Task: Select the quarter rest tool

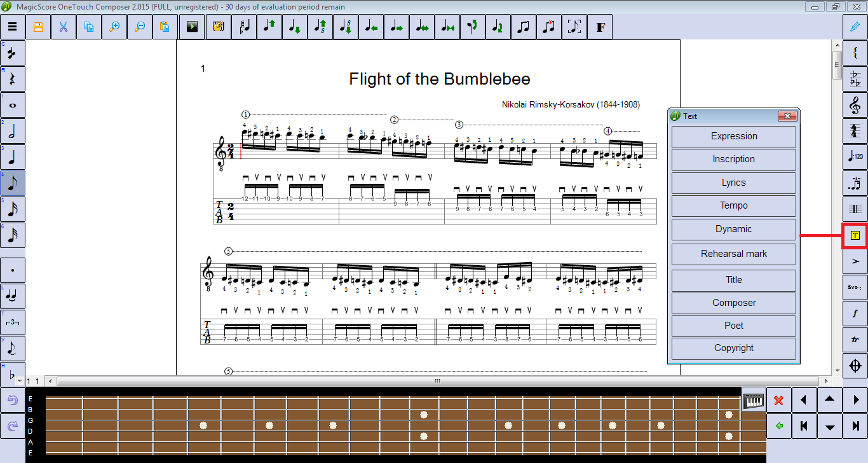Action: tap(13, 79)
